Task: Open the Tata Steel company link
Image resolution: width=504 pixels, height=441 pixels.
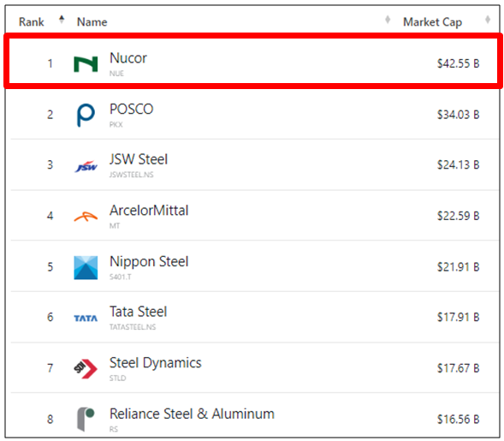Action: [x=139, y=312]
